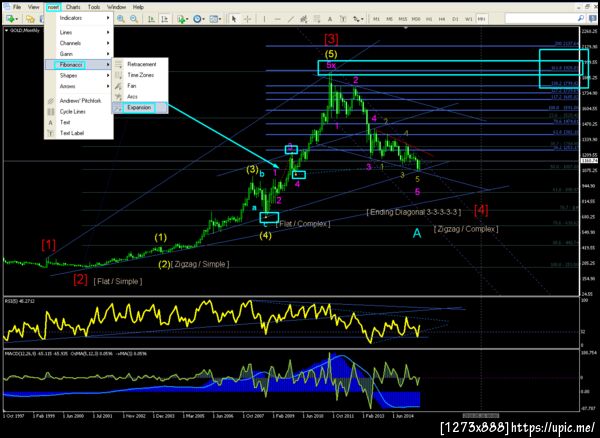Open the Tools menu

click(94, 7)
